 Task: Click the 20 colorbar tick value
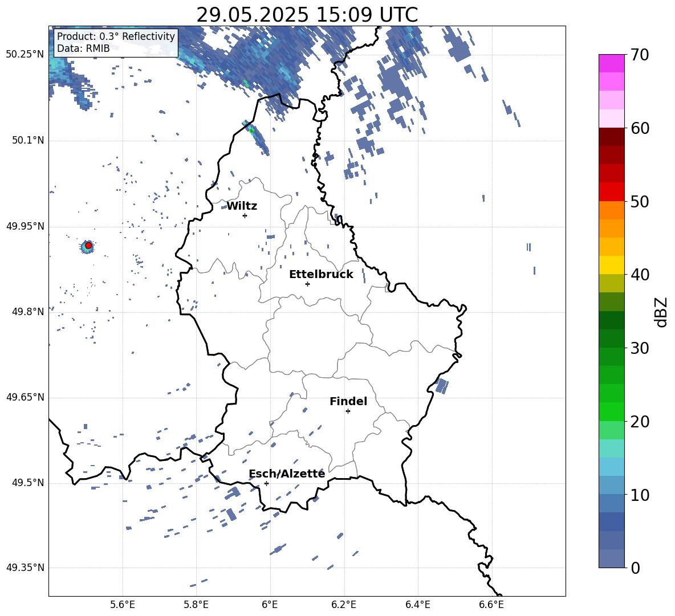[x=640, y=422]
